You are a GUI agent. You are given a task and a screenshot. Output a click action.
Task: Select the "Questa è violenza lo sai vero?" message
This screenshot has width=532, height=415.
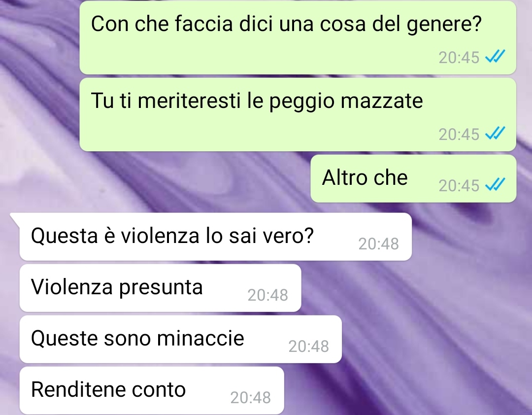click(215, 237)
